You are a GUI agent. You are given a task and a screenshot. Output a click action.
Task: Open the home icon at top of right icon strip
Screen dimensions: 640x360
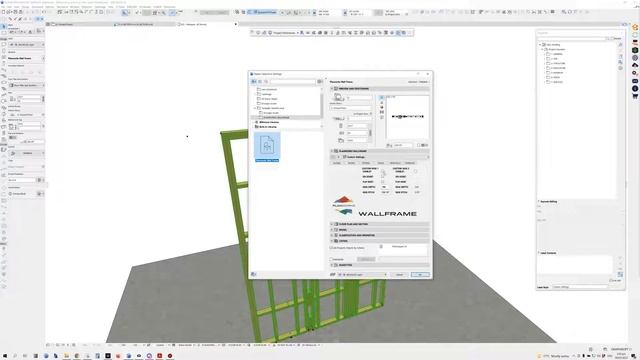635,27
